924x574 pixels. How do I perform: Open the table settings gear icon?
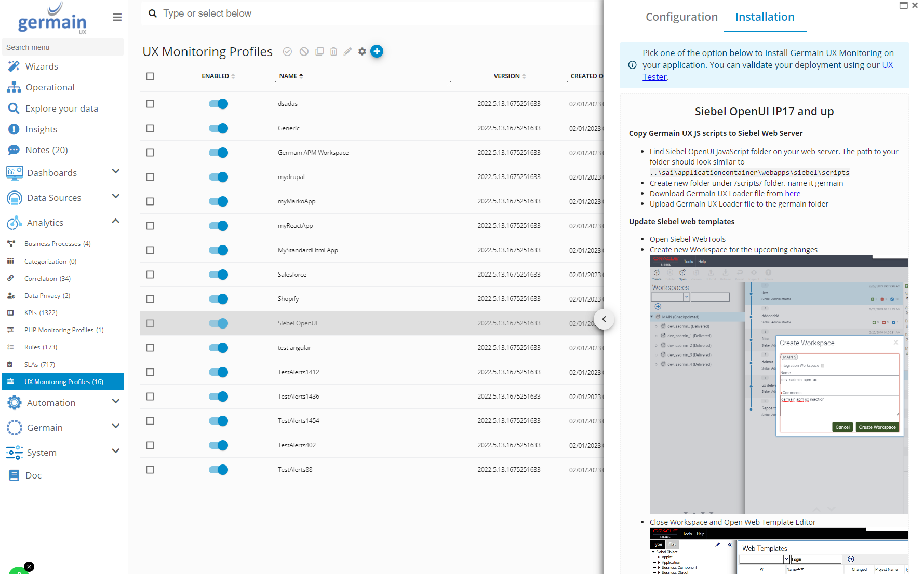[x=362, y=51]
